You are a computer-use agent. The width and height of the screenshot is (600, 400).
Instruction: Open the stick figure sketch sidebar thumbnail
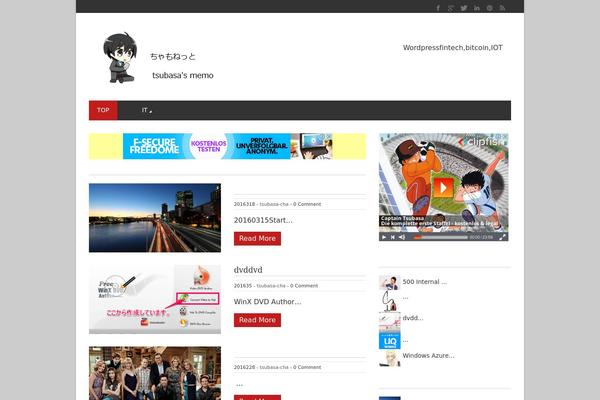(x=390, y=301)
